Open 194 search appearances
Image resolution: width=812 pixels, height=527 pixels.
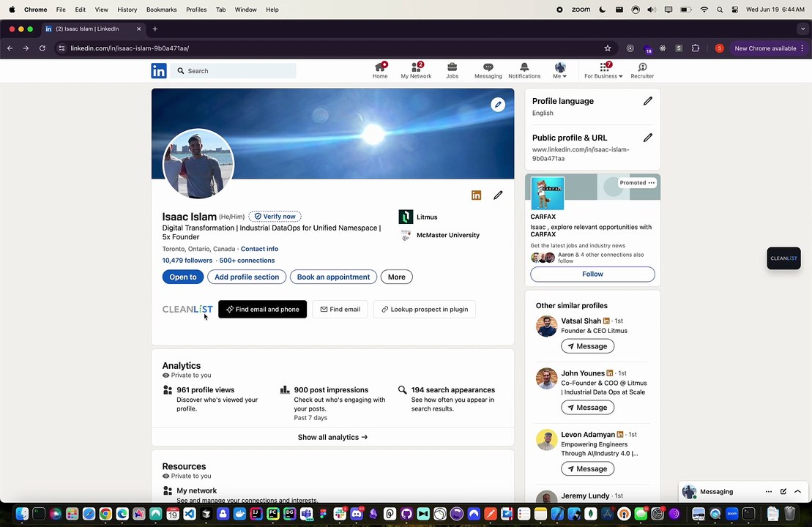[453, 390]
